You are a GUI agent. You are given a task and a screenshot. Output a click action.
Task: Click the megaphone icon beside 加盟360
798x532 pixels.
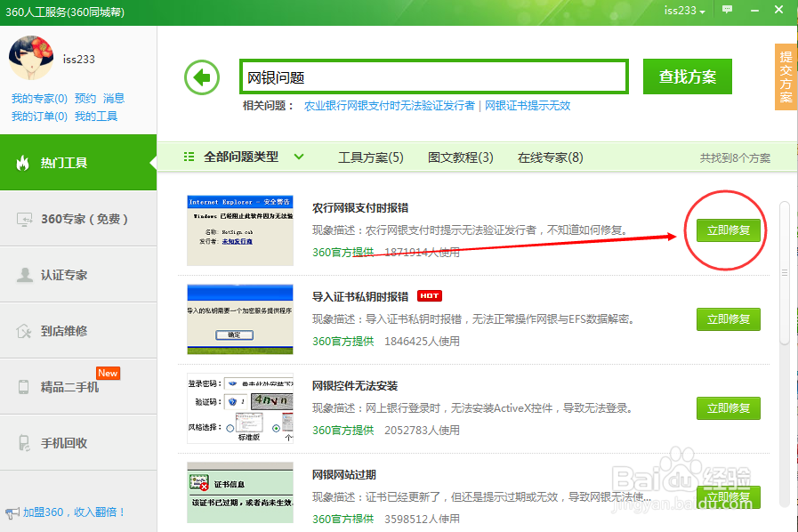[x=12, y=512]
